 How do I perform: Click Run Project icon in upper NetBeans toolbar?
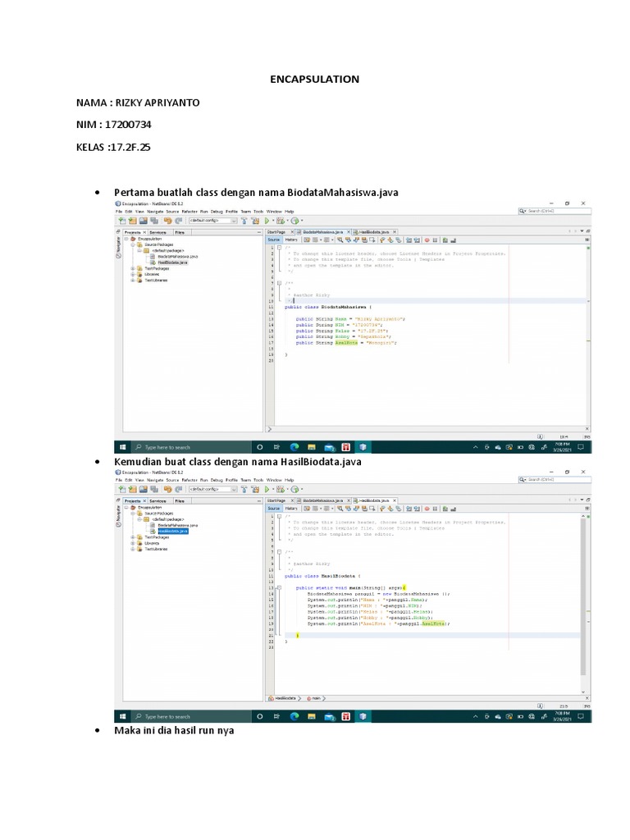267,221
